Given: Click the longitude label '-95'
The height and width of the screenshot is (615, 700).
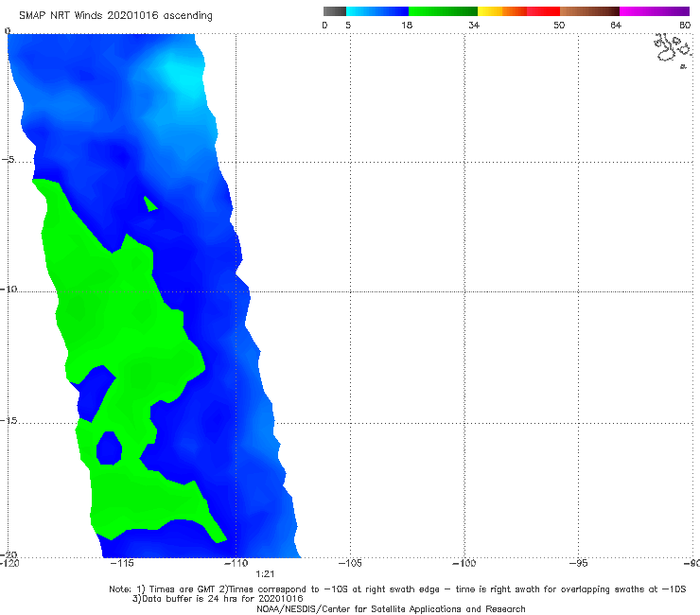Looking at the screenshot, I should 579,563.
